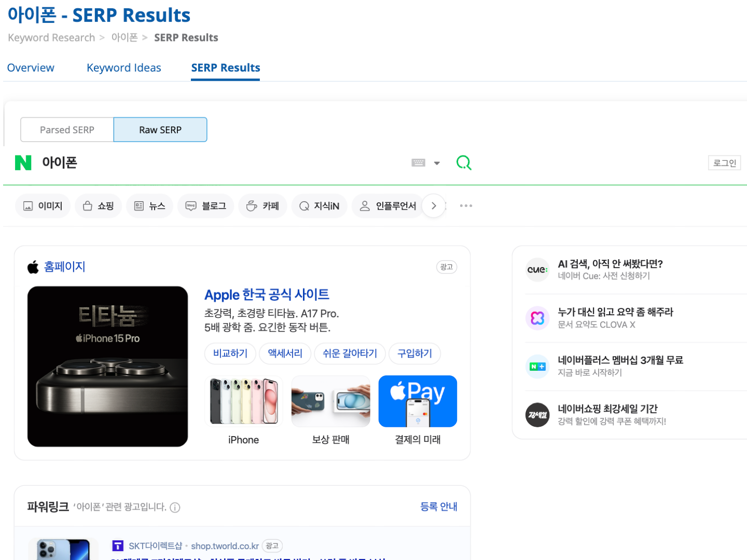
Task: Select the 이미지 search category
Action: pos(43,206)
